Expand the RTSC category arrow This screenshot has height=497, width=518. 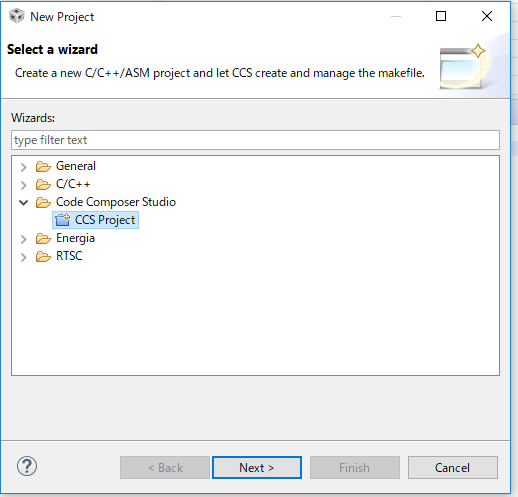pyautogui.click(x=23, y=257)
